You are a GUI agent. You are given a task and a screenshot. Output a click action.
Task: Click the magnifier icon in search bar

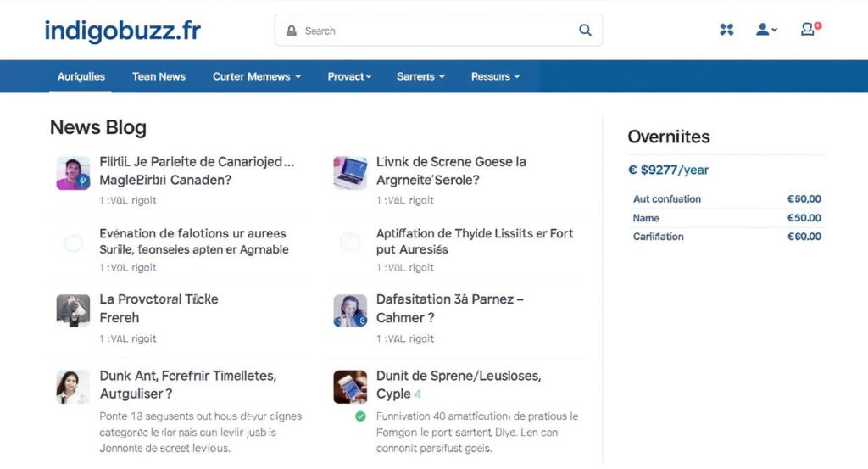(x=585, y=31)
